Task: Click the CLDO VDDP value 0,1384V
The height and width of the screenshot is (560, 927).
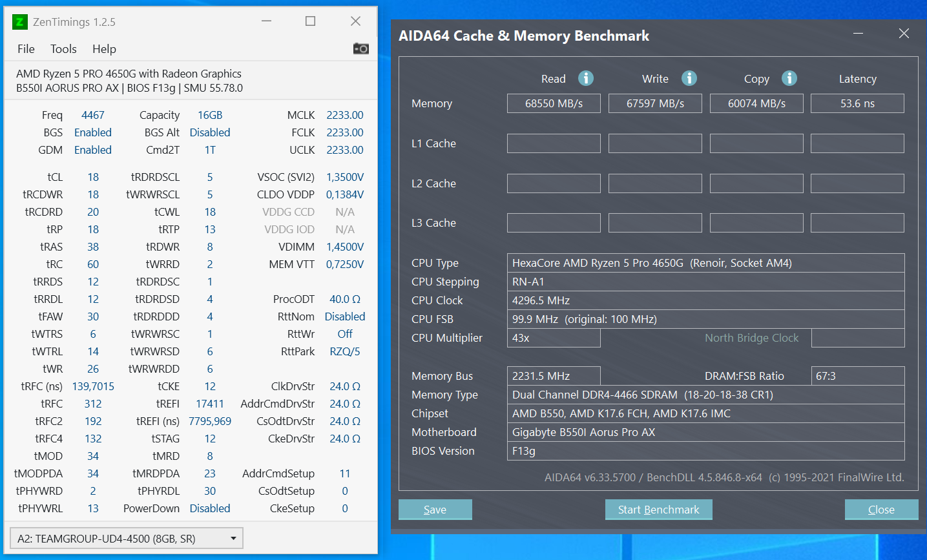Action: click(345, 194)
